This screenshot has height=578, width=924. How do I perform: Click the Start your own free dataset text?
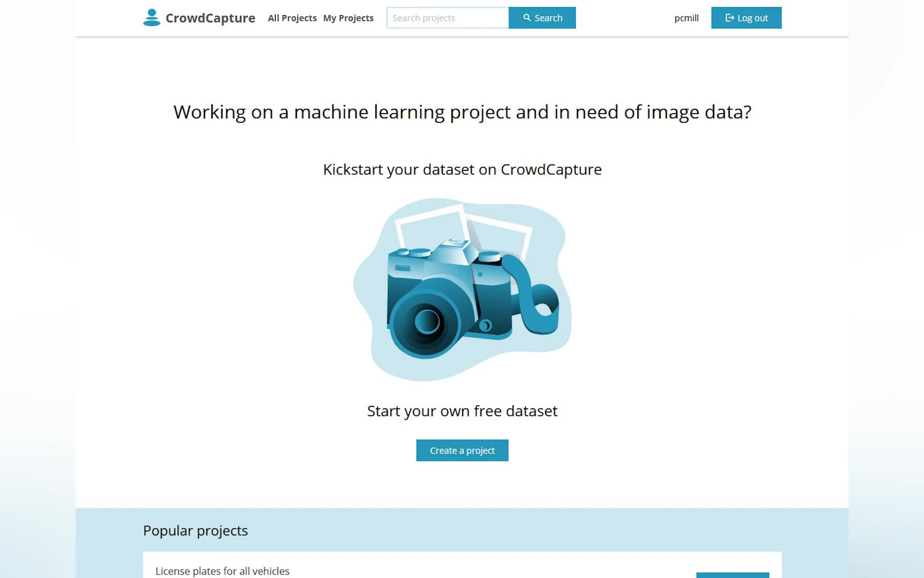click(462, 411)
